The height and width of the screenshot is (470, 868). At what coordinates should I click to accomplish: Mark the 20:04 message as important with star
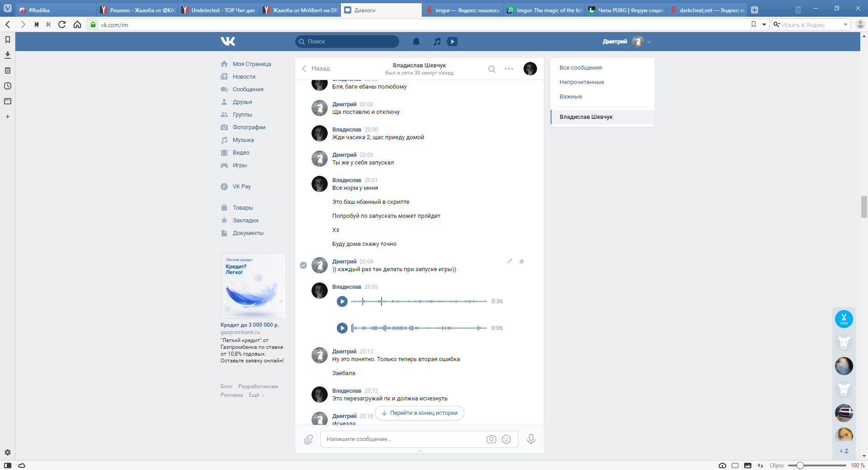pyautogui.click(x=522, y=261)
